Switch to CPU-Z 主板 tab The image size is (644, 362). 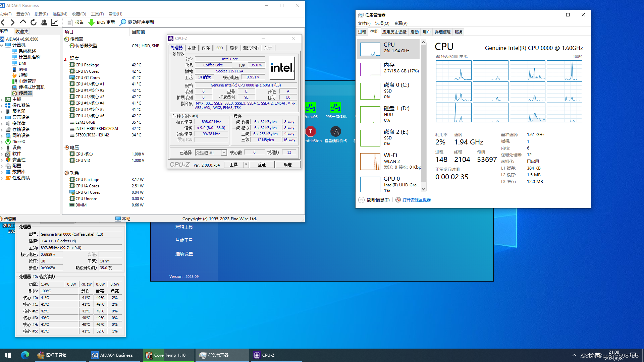click(192, 48)
